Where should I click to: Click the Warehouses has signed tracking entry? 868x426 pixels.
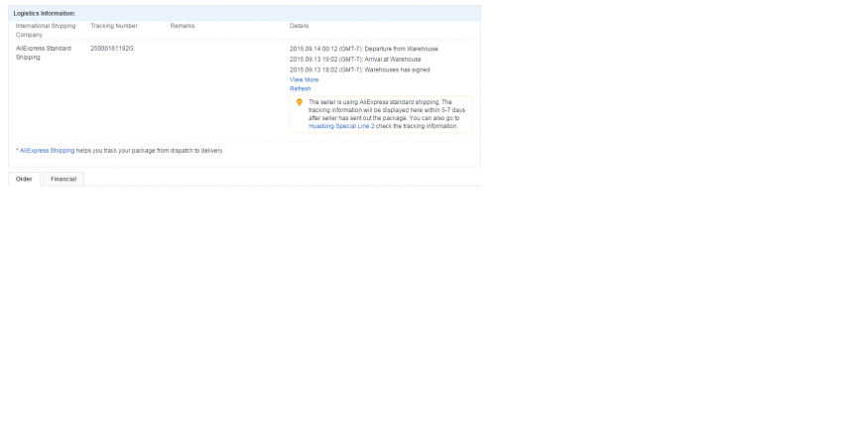tap(359, 70)
